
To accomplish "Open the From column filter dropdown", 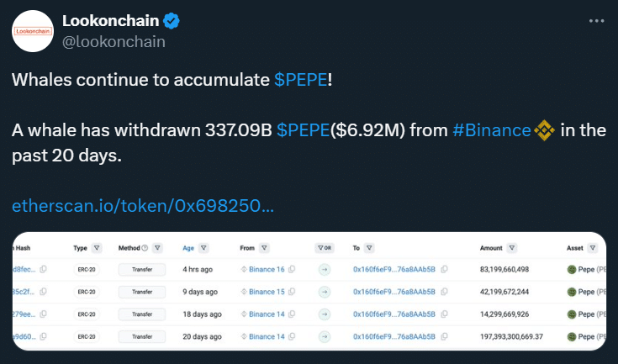I will (265, 248).
